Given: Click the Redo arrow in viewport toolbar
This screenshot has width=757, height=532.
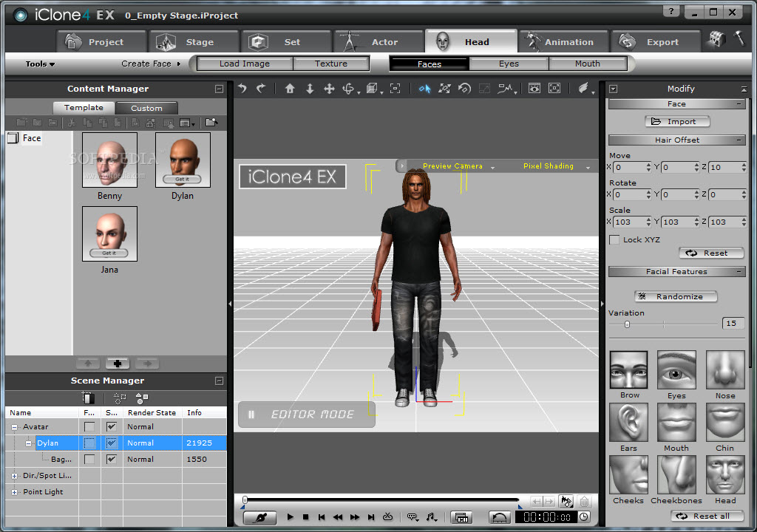Looking at the screenshot, I should coord(261,89).
